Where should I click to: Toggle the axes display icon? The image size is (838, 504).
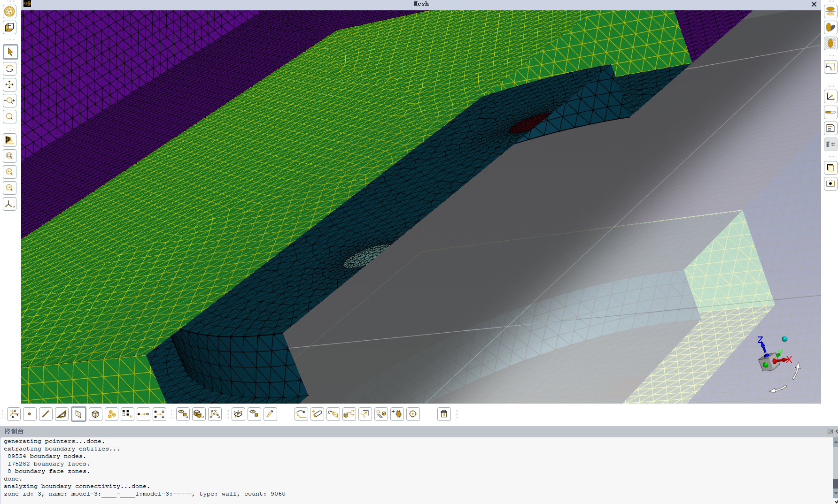[830, 97]
